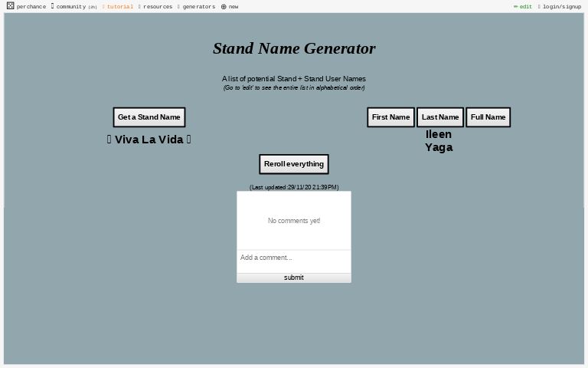Submit the comment with the submit button
Viewport: 588px width, 368px height.
294,278
